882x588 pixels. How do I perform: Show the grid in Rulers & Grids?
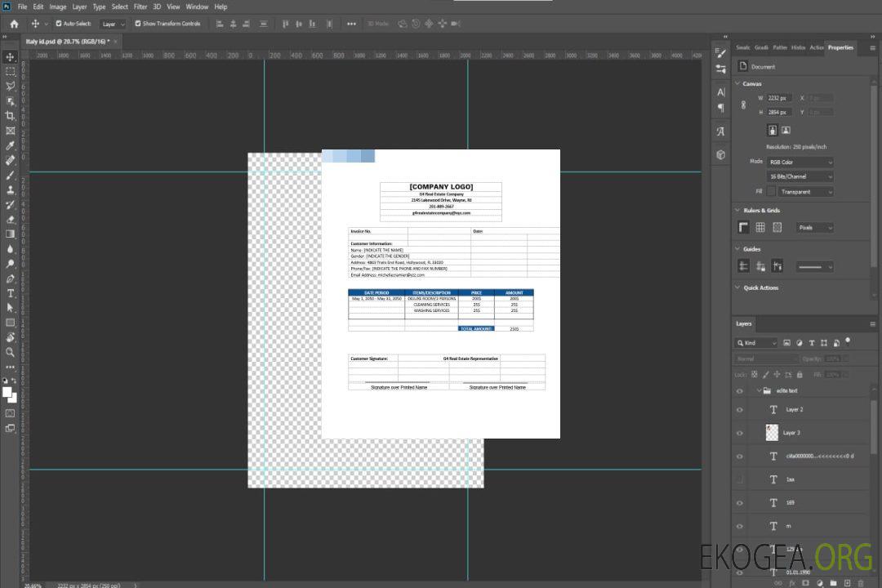point(760,228)
